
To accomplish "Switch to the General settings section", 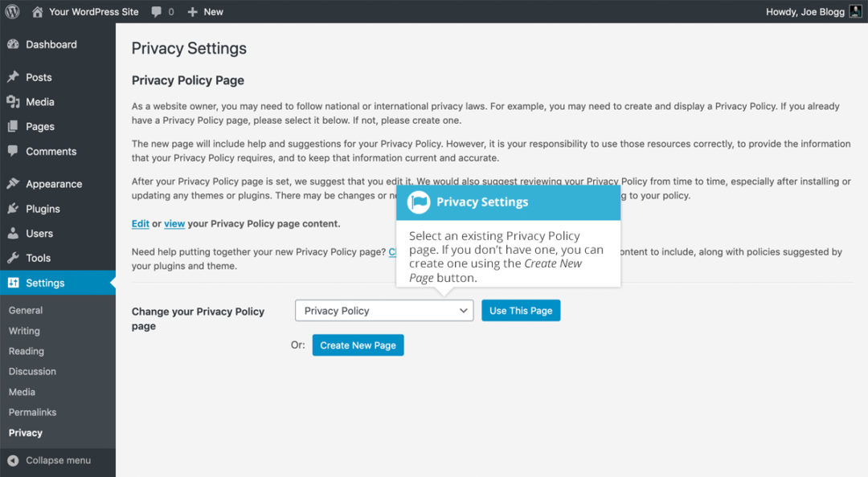I will pyautogui.click(x=25, y=310).
